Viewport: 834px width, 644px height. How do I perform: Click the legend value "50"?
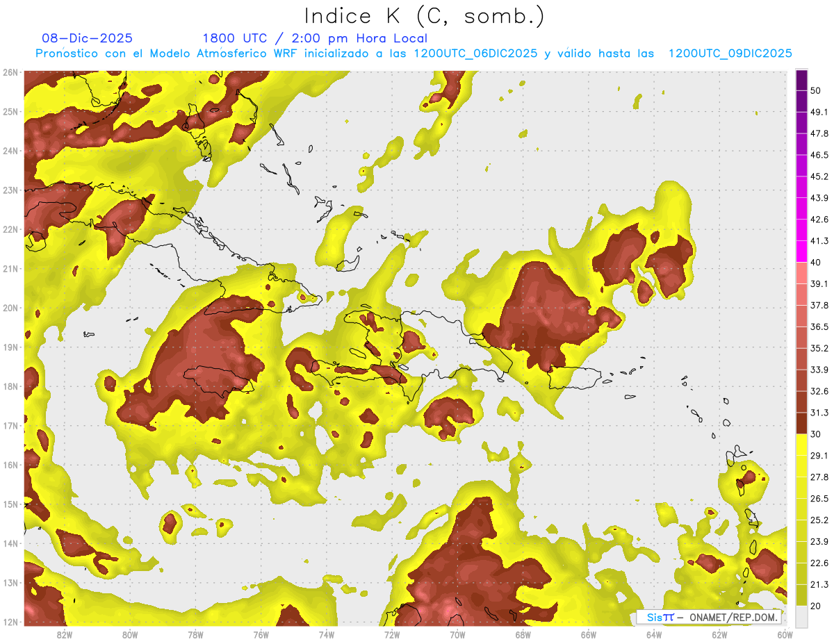pyautogui.click(x=815, y=90)
